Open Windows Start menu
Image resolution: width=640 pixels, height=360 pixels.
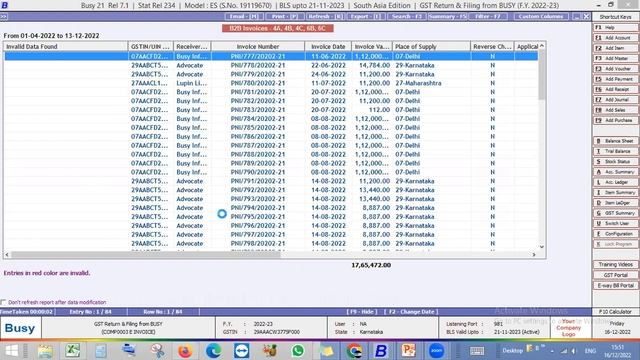pyautogui.click(x=11, y=351)
